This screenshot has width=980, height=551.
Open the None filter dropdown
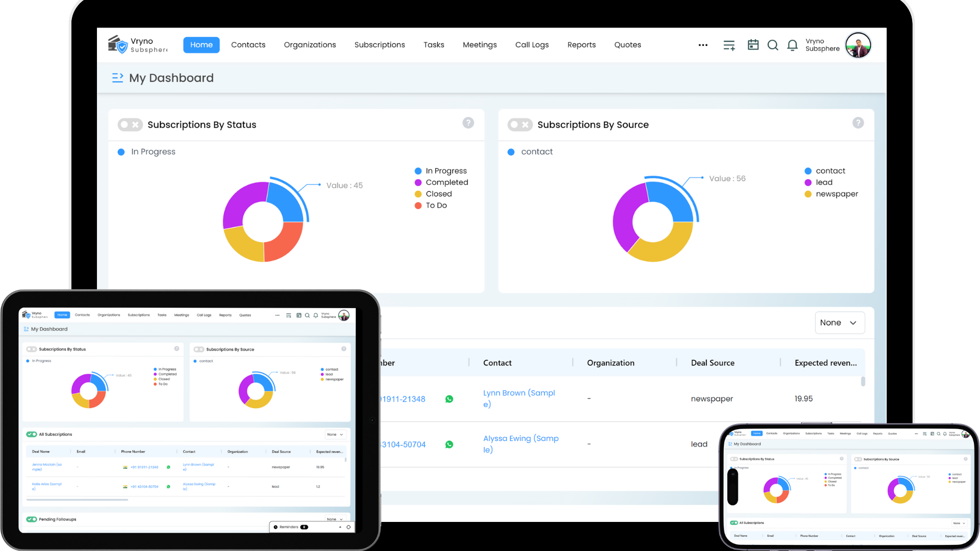click(x=839, y=322)
